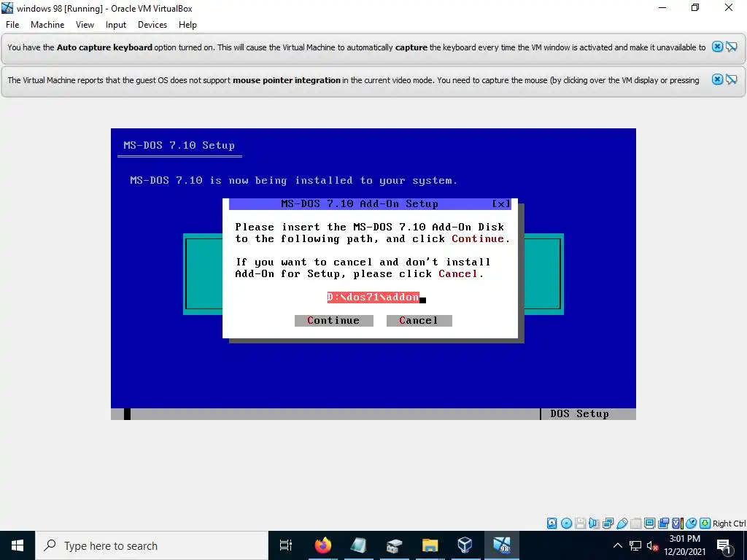Click the hard disk activity status icon
747x560 pixels.
(x=551, y=524)
